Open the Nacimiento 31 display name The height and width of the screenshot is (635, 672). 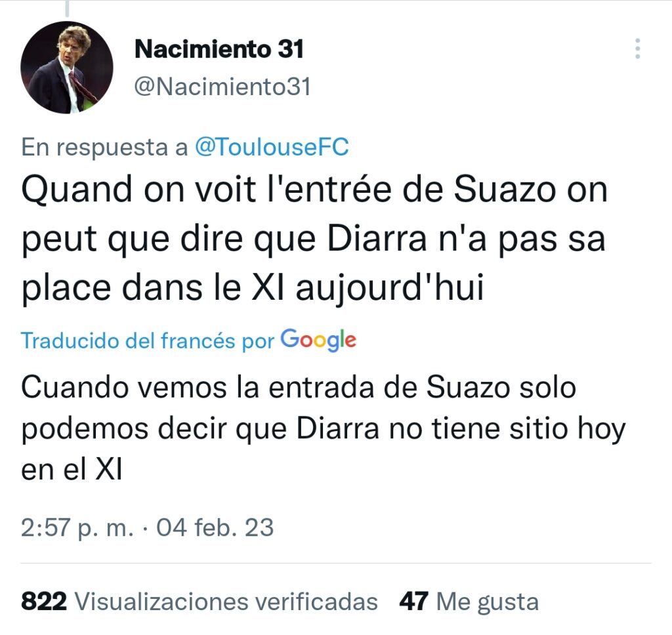click(219, 49)
